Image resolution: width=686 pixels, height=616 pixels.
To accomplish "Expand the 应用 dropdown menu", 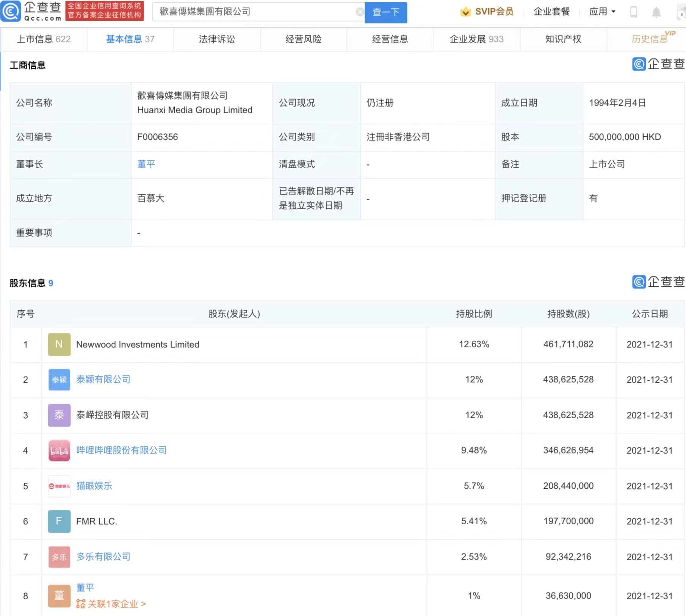I will click(x=602, y=12).
